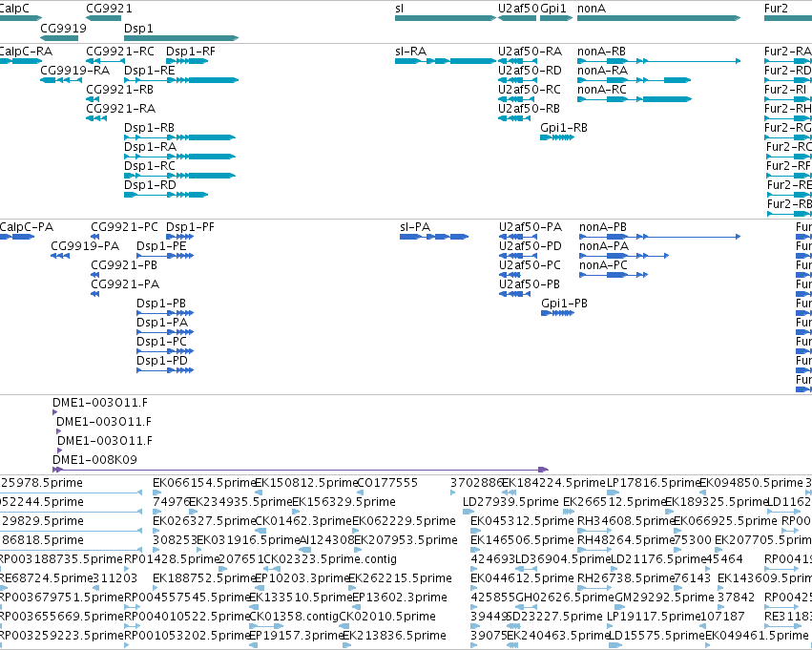Click the nonA-RC transcript glyph
This screenshot has height=650, width=812.
click(635, 99)
